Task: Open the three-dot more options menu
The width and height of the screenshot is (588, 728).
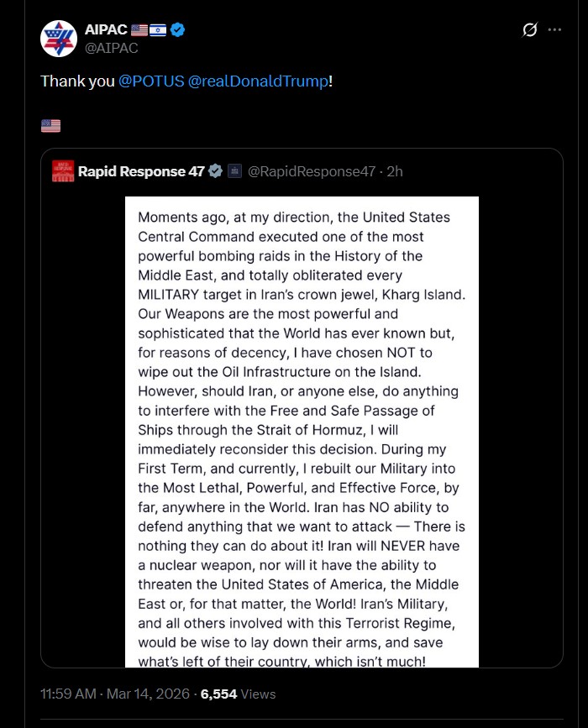Action: point(554,29)
